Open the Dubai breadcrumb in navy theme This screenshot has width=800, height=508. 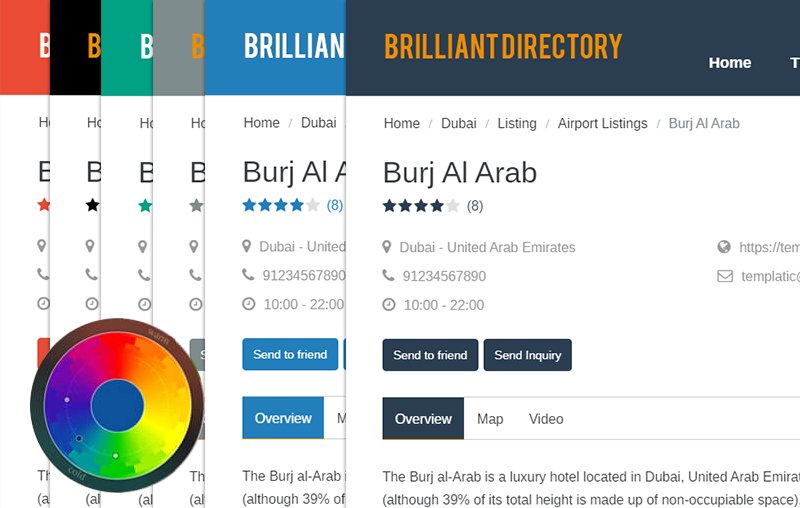click(459, 123)
